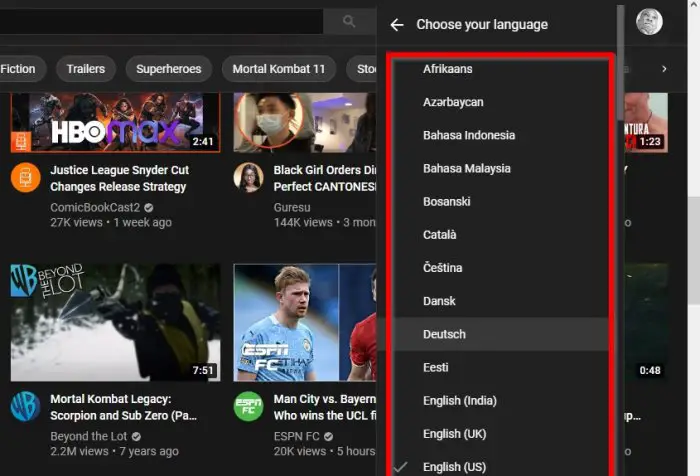700x476 pixels.
Task: Visit Beyond the Lot channel name
Action: click(x=88, y=436)
